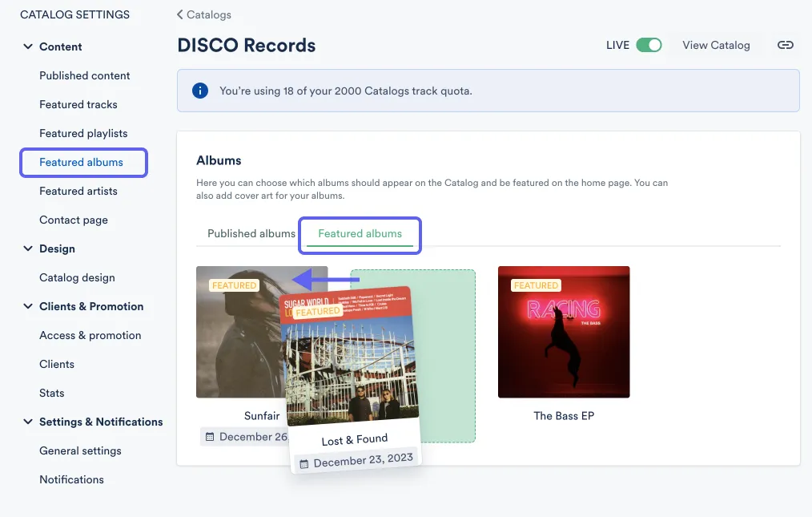Image resolution: width=812 pixels, height=517 pixels.
Task: Disable the LIVE catalog toggle
Action: tap(648, 46)
